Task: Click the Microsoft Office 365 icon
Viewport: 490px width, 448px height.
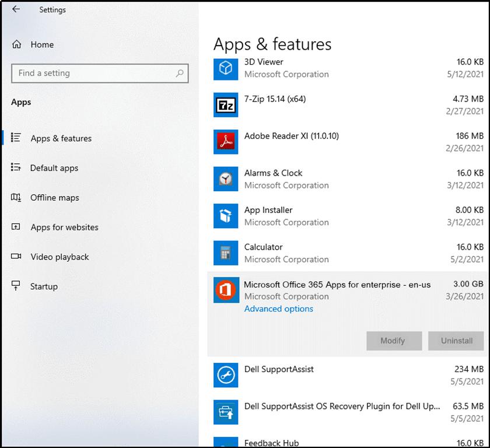Action: click(x=226, y=290)
